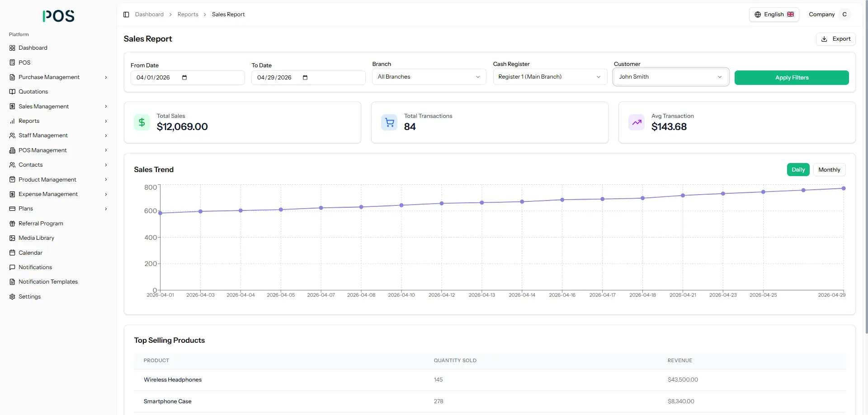Select Quotations in the sidebar
Viewport: 868px width, 415px height.
(33, 92)
